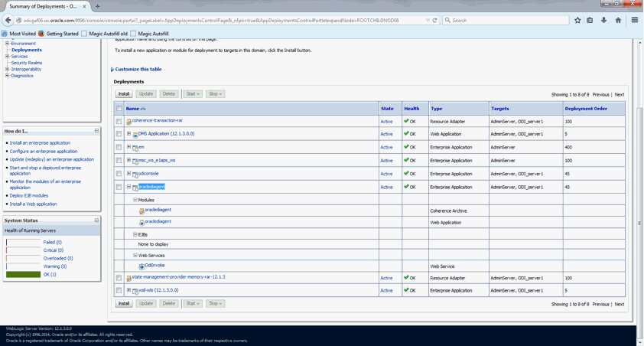The image size is (644, 346).
Task: Check the msc_ws_elaps_ws row checkbox
Action: point(119,160)
